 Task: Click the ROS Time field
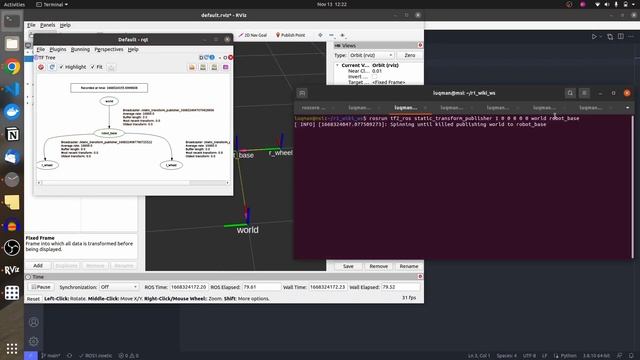pyautogui.click(x=189, y=287)
